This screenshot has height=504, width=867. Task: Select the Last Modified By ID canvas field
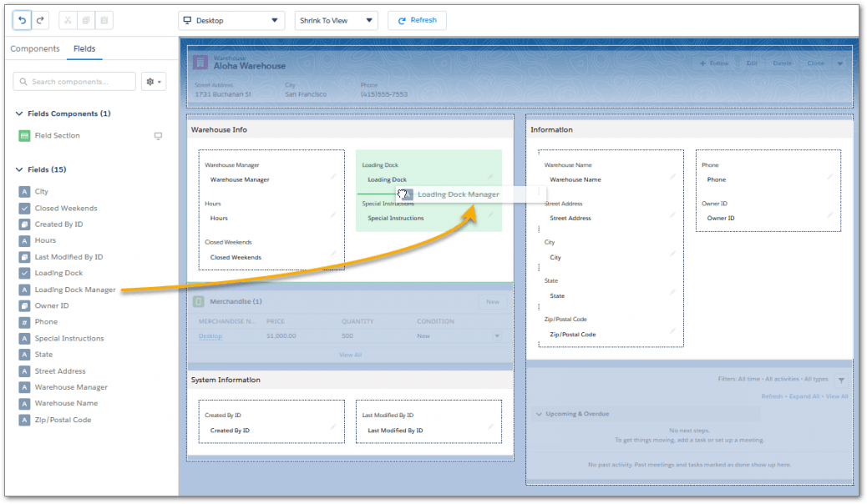(428, 423)
